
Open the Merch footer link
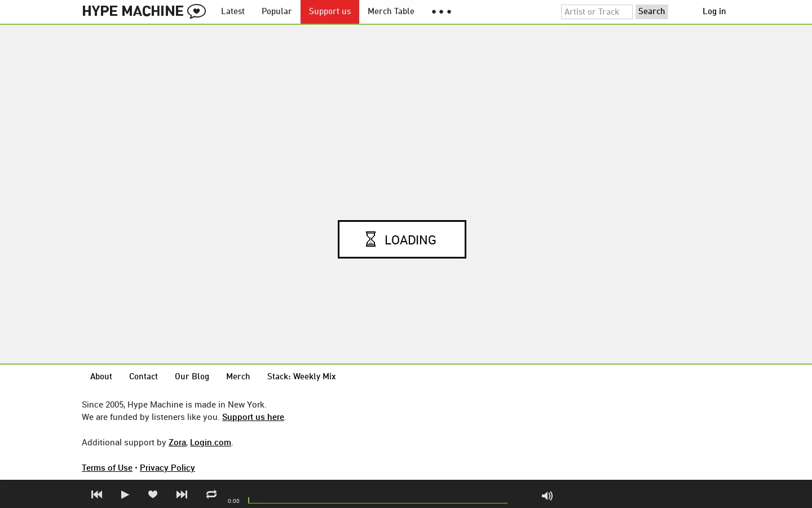(238, 376)
